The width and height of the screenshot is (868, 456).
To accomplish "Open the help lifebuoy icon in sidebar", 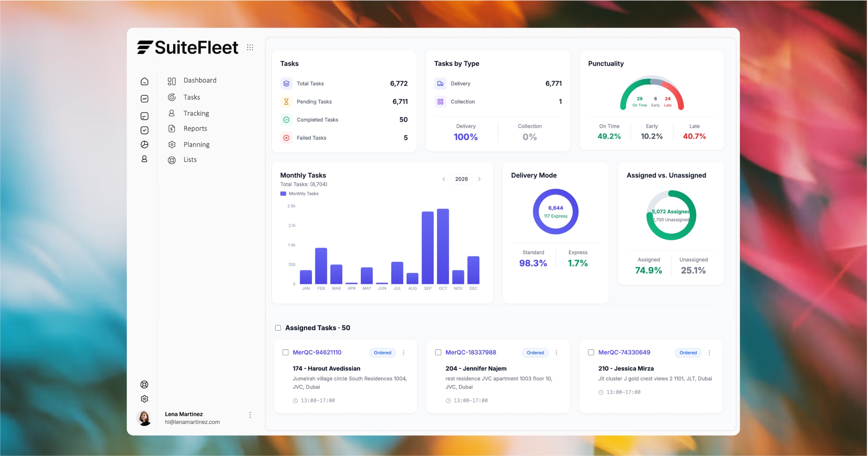I will coord(144,384).
